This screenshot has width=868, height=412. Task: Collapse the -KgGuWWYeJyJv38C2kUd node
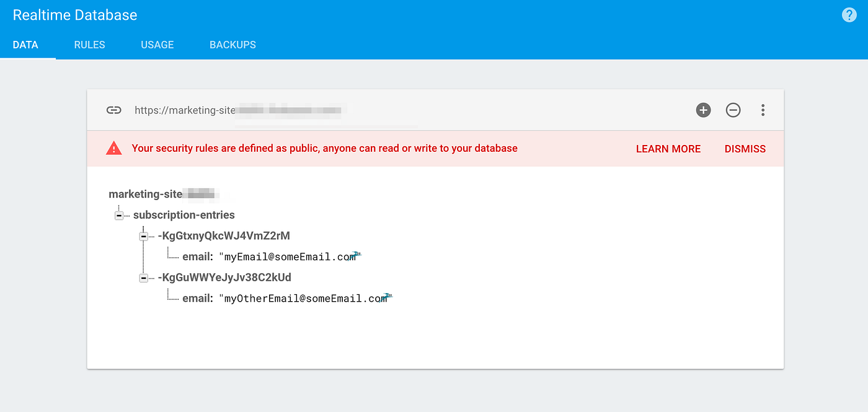(144, 278)
